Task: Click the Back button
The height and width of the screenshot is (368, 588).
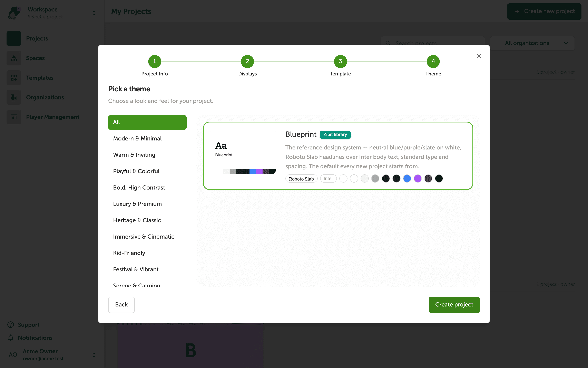Action: click(121, 304)
